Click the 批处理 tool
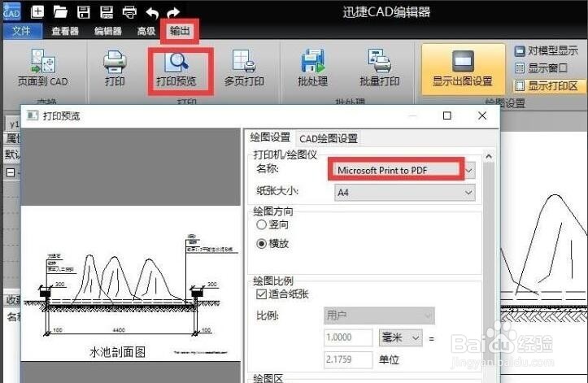This screenshot has height=383, width=588. tap(312, 67)
